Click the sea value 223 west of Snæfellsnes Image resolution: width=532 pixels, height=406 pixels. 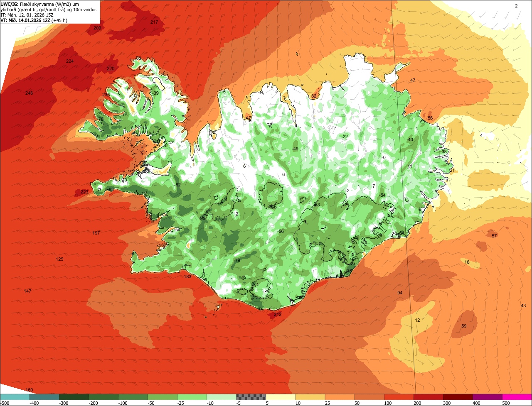[x=84, y=192]
